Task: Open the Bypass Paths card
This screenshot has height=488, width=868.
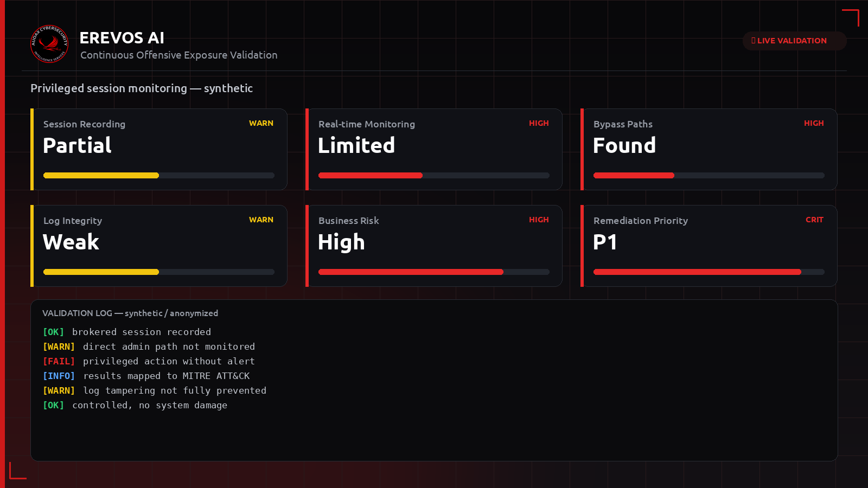Action: 709,149
